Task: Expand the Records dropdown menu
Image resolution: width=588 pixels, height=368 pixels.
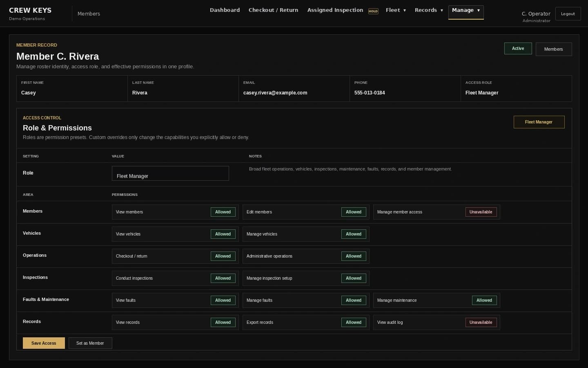Action: click(x=429, y=10)
